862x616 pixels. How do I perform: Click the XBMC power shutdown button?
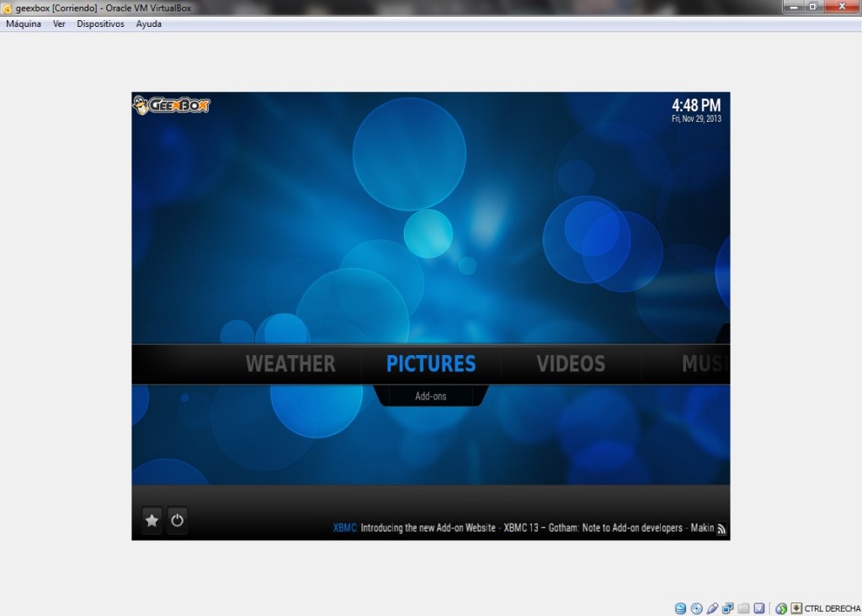pyautogui.click(x=177, y=520)
